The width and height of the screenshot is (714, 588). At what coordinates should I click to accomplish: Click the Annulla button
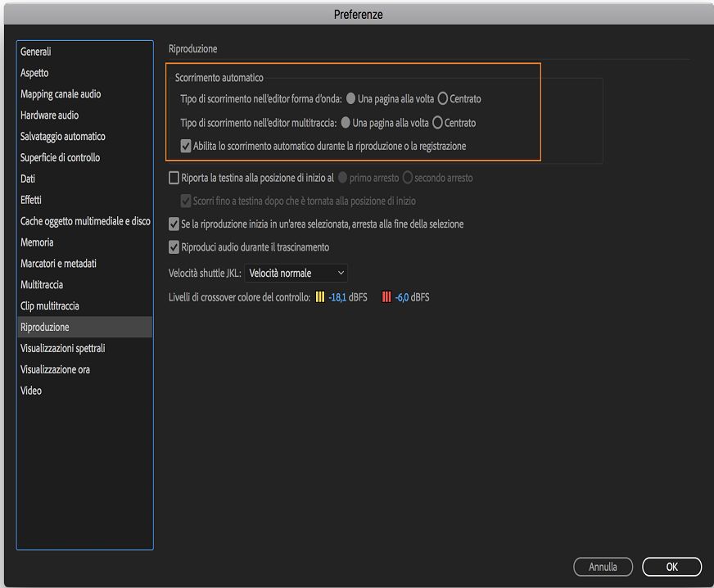[603, 567]
